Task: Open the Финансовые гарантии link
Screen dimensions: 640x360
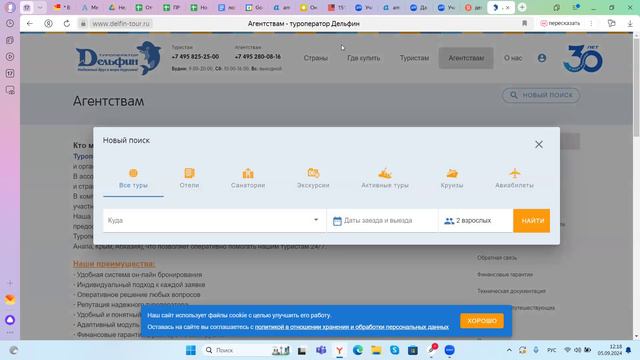Action: coord(505,275)
